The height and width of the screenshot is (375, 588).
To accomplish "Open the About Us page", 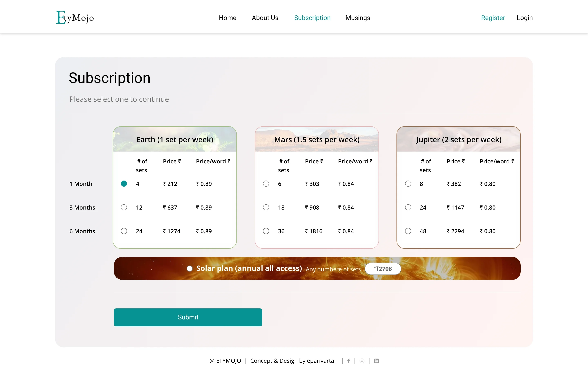I will click(x=265, y=18).
